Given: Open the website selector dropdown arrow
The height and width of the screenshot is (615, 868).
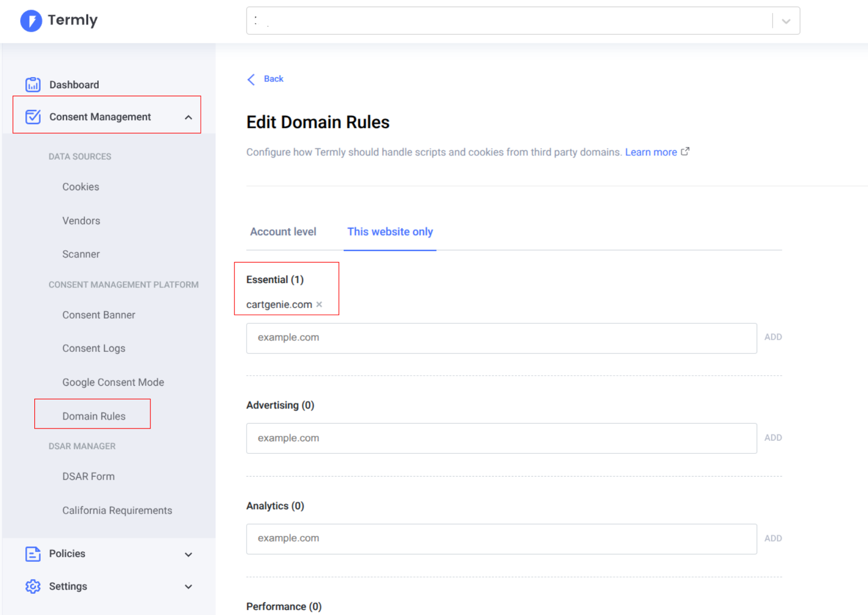Looking at the screenshot, I should coord(786,21).
